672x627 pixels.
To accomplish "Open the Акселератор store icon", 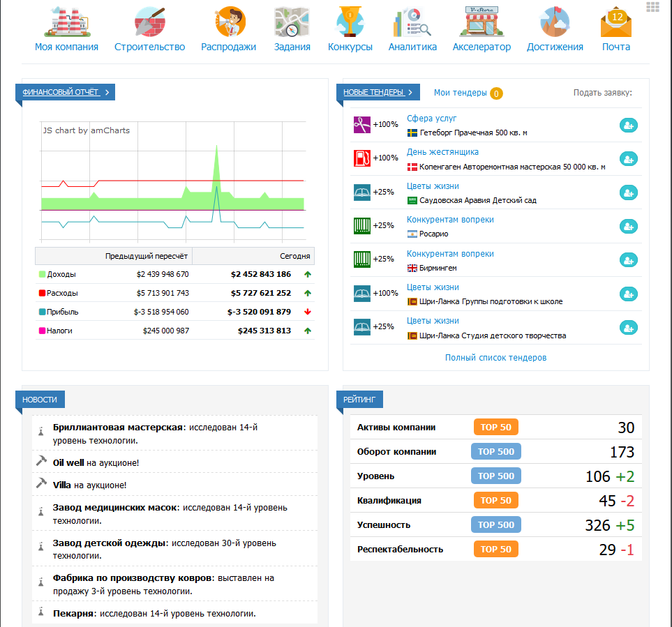I will tap(481, 22).
